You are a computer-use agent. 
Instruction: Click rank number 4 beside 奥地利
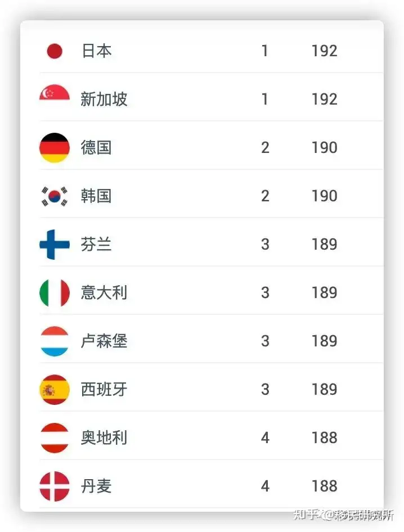pyautogui.click(x=265, y=438)
